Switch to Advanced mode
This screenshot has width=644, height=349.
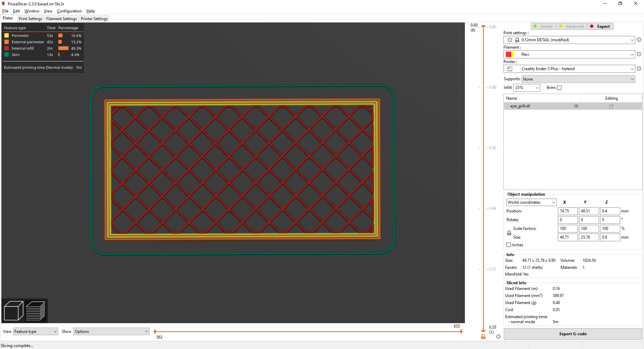click(x=572, y=27)
